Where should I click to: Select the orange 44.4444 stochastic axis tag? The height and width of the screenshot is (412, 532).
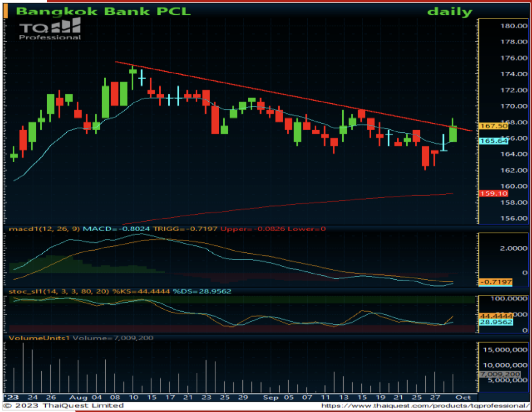[496, 316]
